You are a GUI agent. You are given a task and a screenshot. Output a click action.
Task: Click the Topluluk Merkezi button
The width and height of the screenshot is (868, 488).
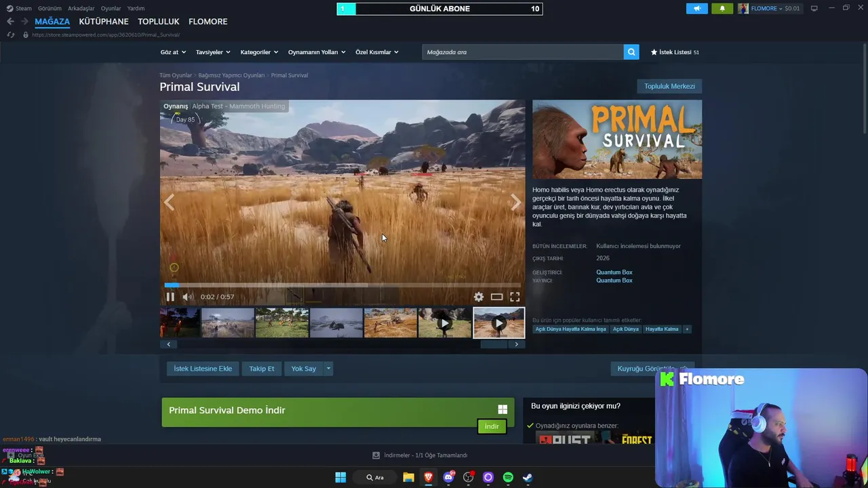coord(669,86)
